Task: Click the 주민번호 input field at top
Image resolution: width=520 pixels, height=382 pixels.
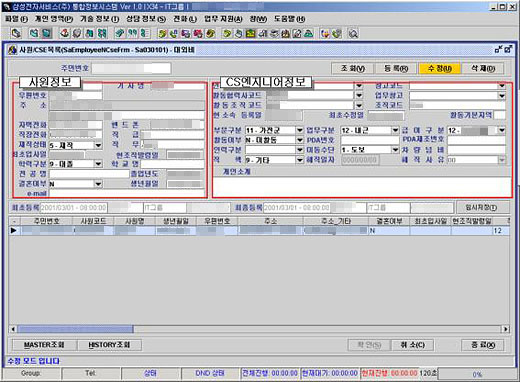Action: (x=131, y=69)
